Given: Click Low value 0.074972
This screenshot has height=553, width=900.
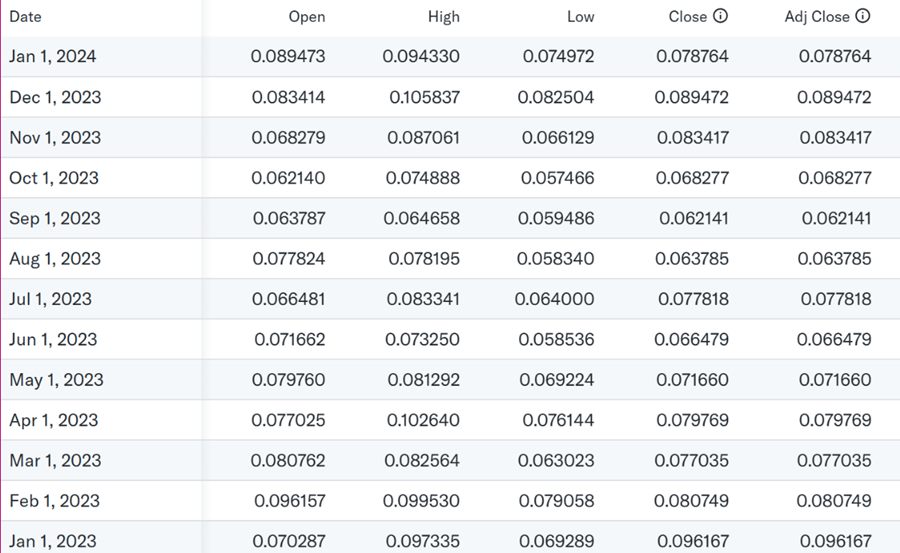Looking at the screenshot, I should point(558,56).
